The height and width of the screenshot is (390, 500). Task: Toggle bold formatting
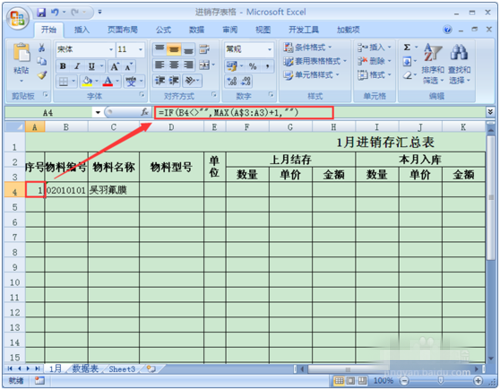coord(63,66)
